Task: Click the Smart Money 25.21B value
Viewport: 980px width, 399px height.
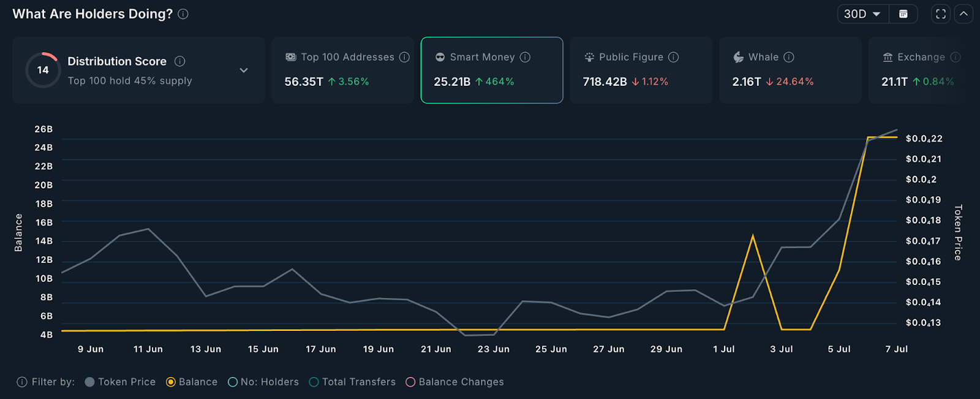Action: tap(452, 82)
